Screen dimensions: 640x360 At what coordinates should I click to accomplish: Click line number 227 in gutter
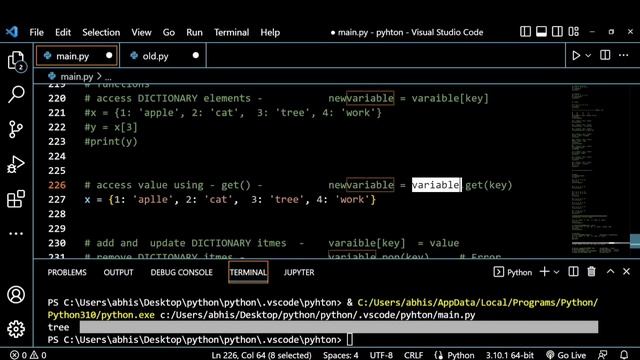click(x=57, y=200)
